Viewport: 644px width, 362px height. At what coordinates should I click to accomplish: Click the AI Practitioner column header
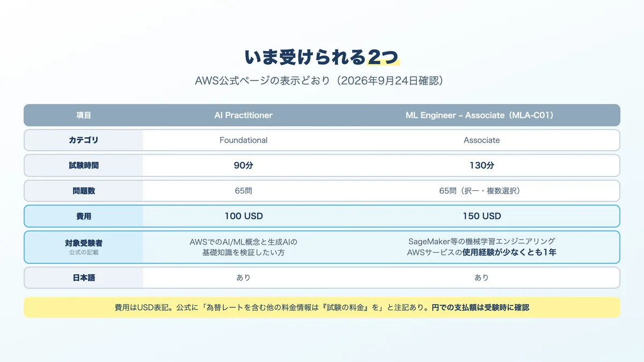244,115
